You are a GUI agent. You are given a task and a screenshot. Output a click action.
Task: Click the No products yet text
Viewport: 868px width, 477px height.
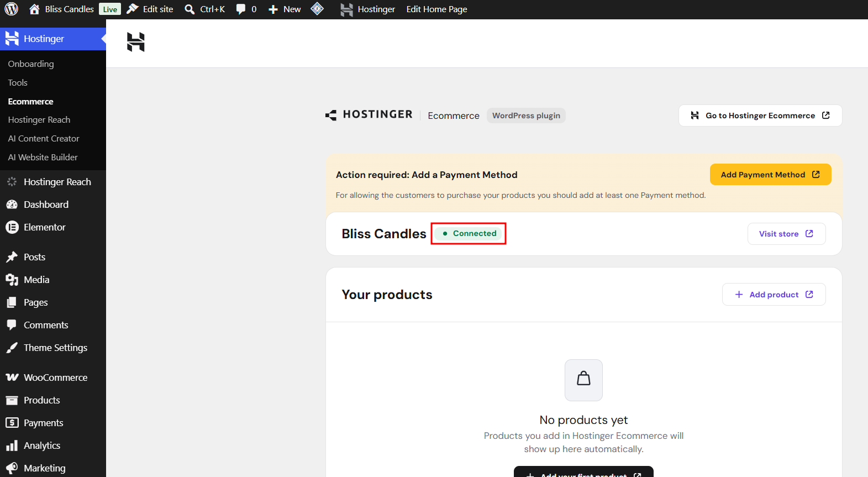click(583, 420)
